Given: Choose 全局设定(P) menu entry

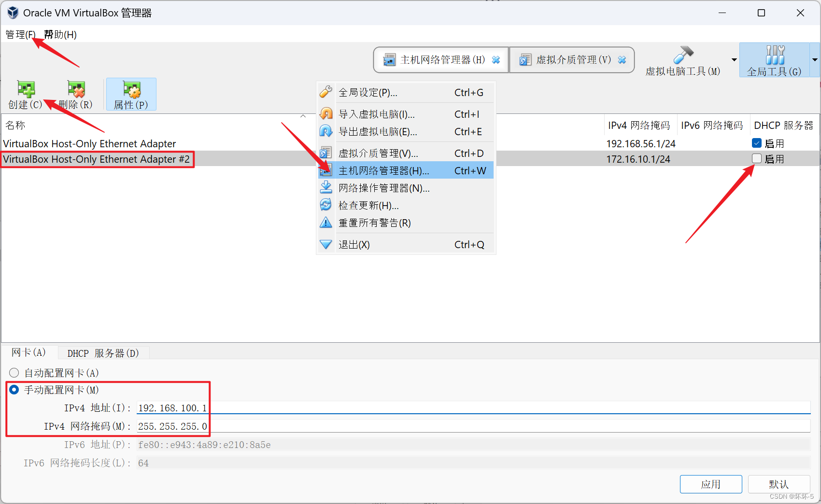Looking at the screenshot, I should coord(406,93).
